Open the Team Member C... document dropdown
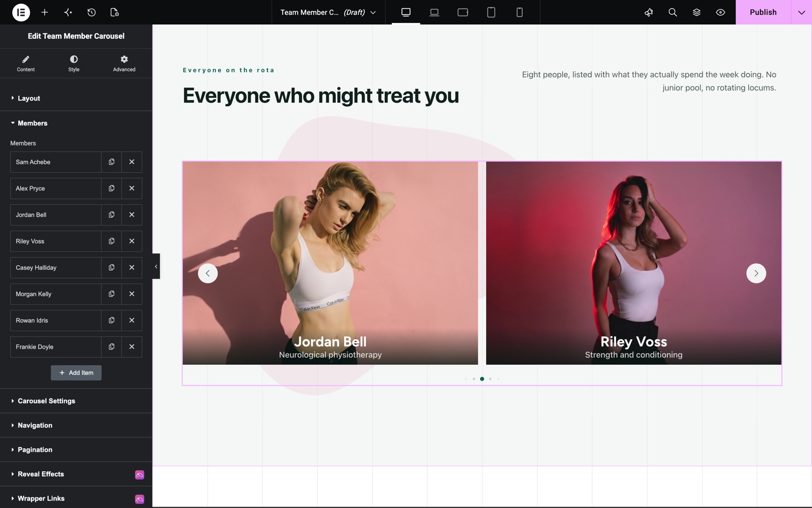The width and height of the screenshot is (812, 508). 328,12
